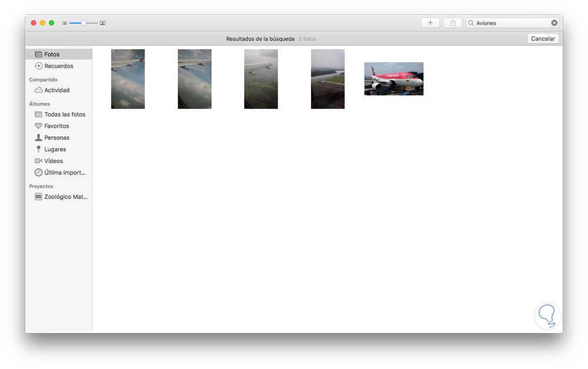The image size is (588, 369).
Task: Open the Vídeos album
Action: pos(59,161)
